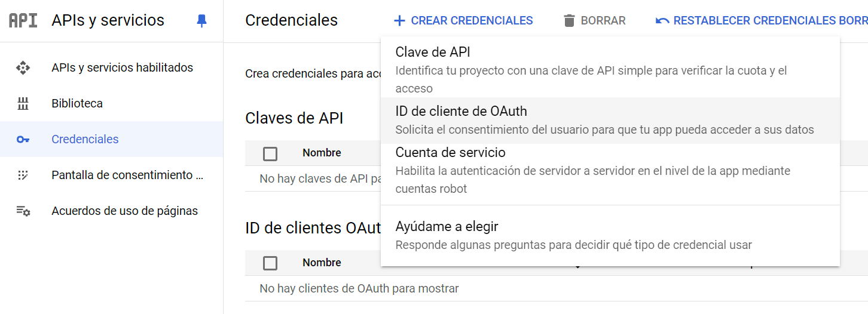Click the Biblioteca library icon
This screenshot has height=314, width=868.
pos(23,103)
